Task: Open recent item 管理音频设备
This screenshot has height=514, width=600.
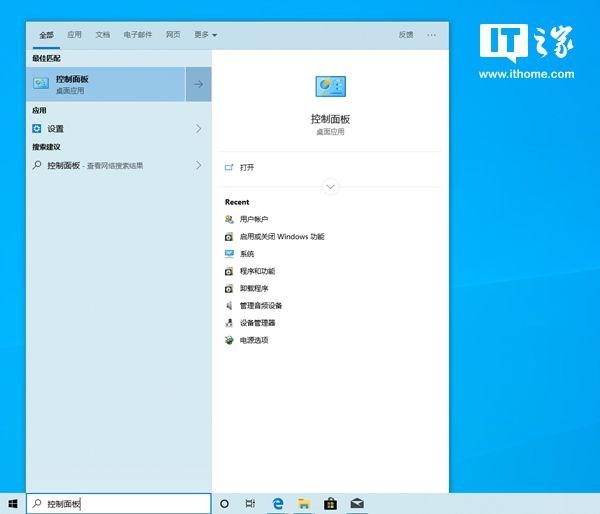Action: pyautogui.click(x=261, y=305)
